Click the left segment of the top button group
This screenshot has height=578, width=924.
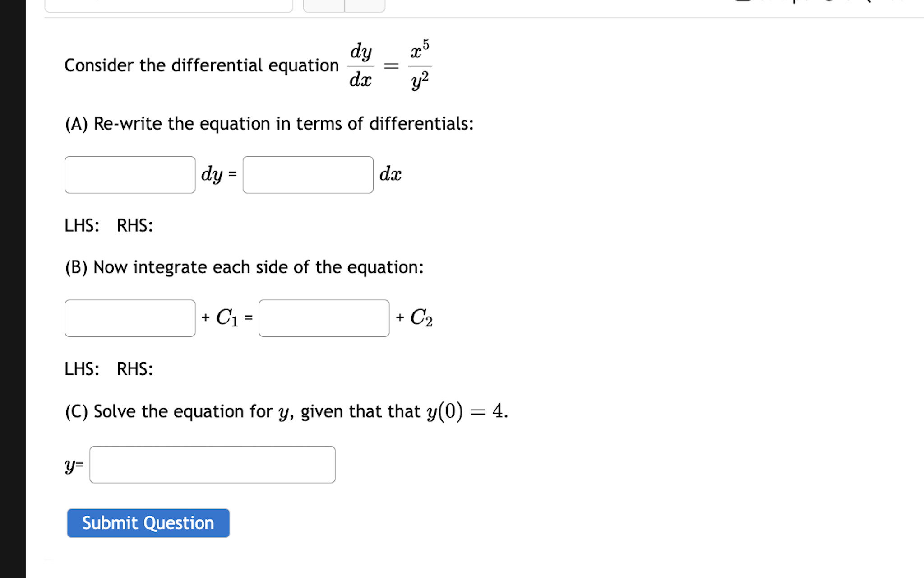[x=324, y=5]
